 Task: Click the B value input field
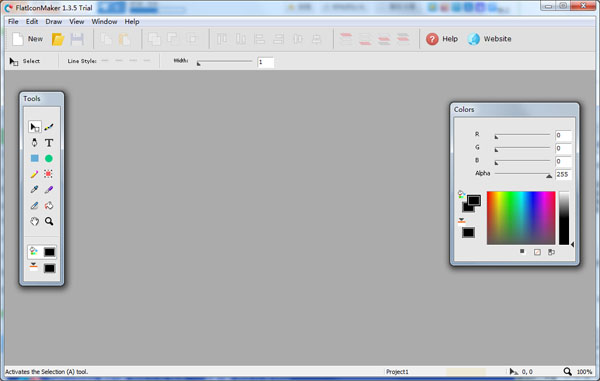563,161
